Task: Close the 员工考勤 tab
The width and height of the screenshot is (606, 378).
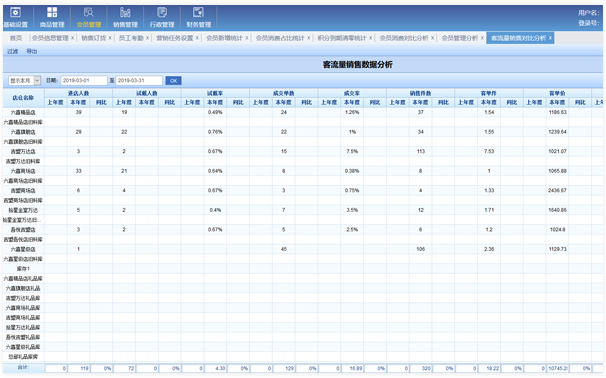Action: click(x=147, y=38)
